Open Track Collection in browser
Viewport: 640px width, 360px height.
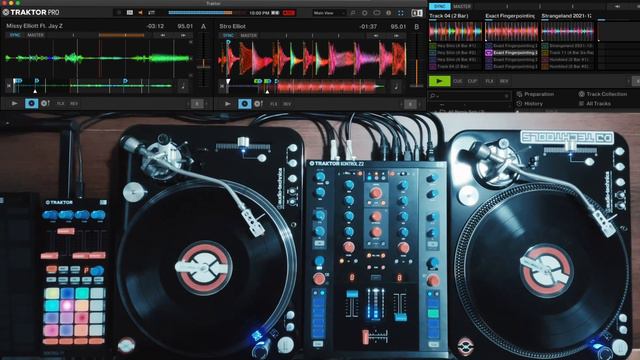pyautogui.click(x=607, y=94)
